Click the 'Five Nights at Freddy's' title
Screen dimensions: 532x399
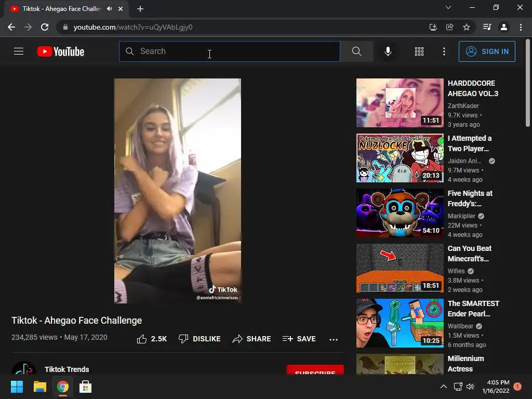[470, 198]
